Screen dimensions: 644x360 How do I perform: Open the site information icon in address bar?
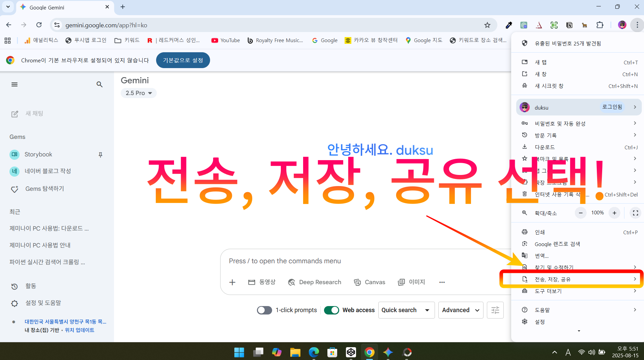[57, 25]
